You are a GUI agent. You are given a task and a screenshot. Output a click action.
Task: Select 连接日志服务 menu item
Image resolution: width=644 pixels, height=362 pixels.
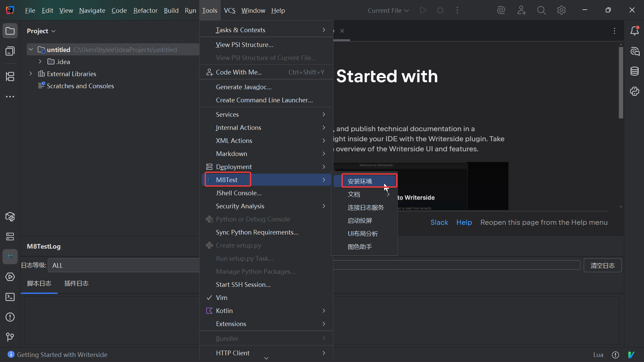point(365,207)
